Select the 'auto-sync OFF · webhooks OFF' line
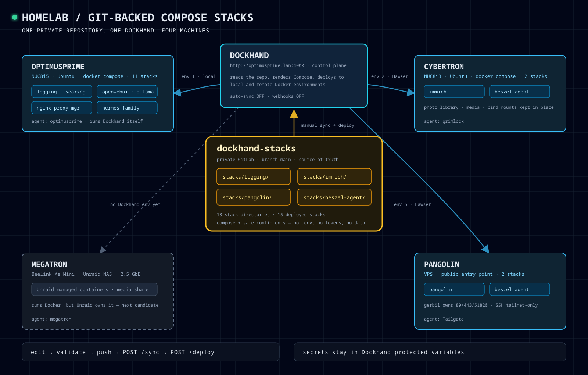Viewport: 588px width, 375px height. coord(267,96)
